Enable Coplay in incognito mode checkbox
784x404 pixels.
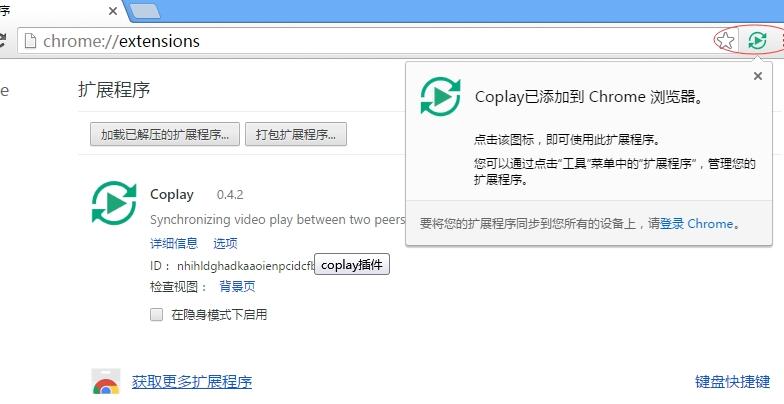pos(156,314)
